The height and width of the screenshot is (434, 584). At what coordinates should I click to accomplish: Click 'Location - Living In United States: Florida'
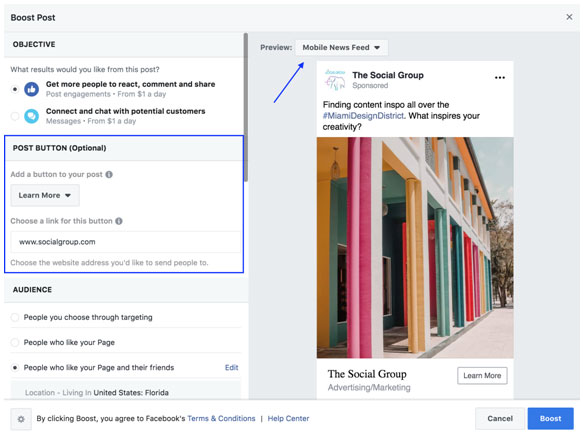97,393
